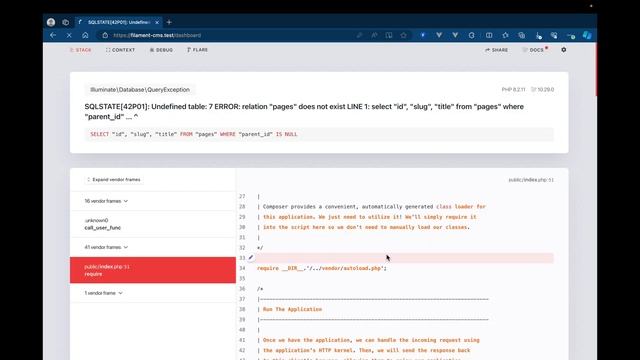640x360 pixels.
Task: Click Illuminate\Database\QueryException class label
Action: (x=140, y=89)
